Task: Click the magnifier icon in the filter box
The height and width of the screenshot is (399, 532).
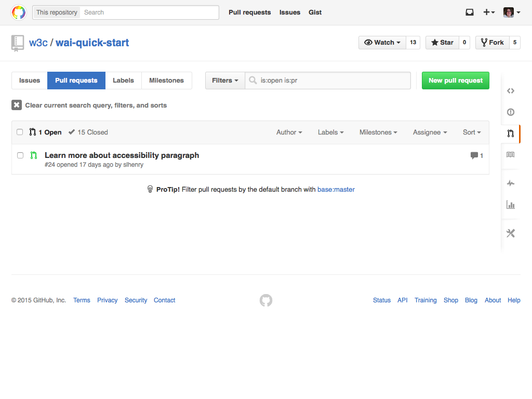Action: (253, 81)
